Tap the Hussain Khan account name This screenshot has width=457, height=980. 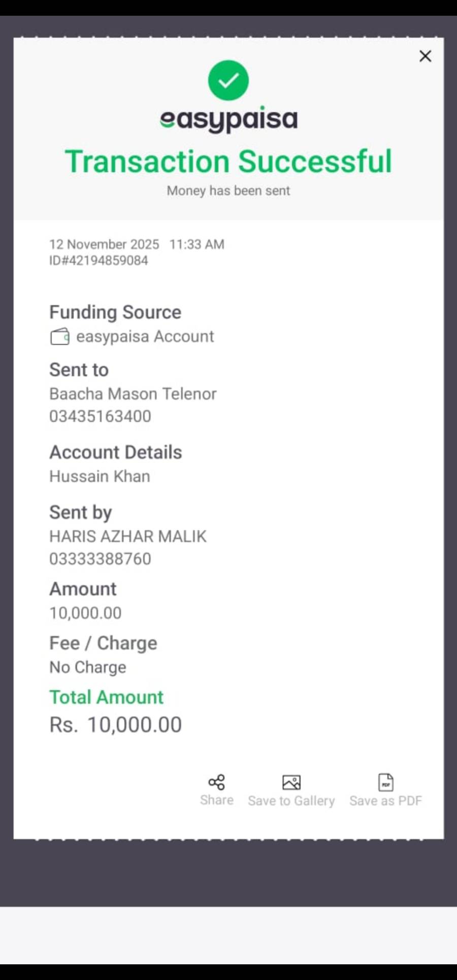click(x=100, y=477)
